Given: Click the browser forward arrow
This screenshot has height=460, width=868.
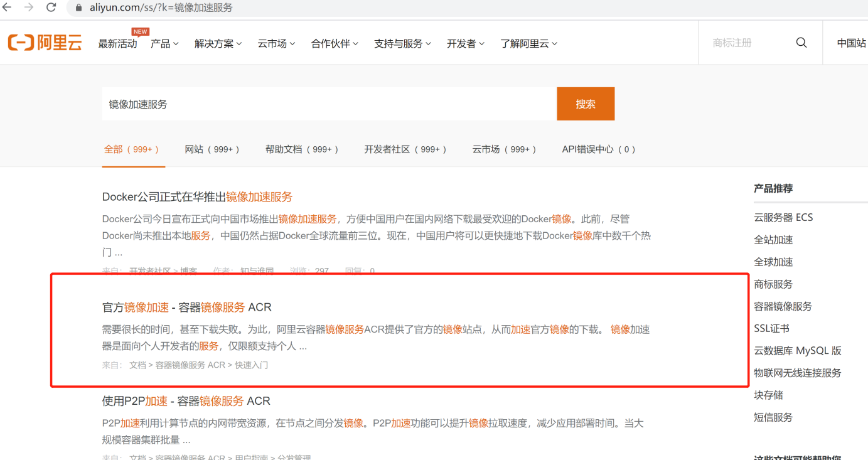Looking at the screenshot, I should click(29, 8).
